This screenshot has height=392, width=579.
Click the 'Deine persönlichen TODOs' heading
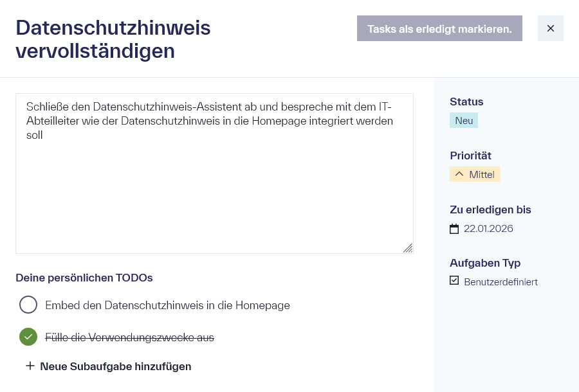pos(84,278)
